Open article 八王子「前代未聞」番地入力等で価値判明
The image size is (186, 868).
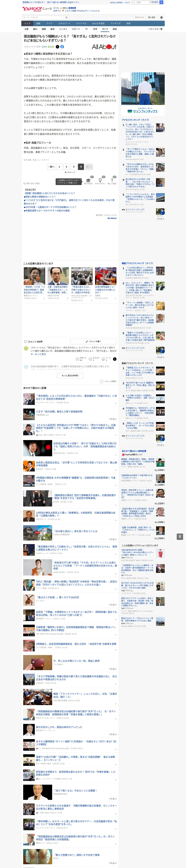(x=59, y=411)
